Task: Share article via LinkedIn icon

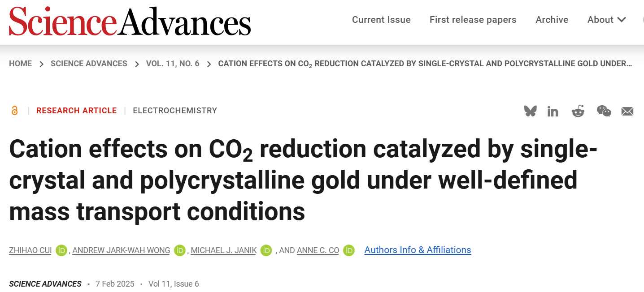Action: pyautogui.click(x=553, y=112)
